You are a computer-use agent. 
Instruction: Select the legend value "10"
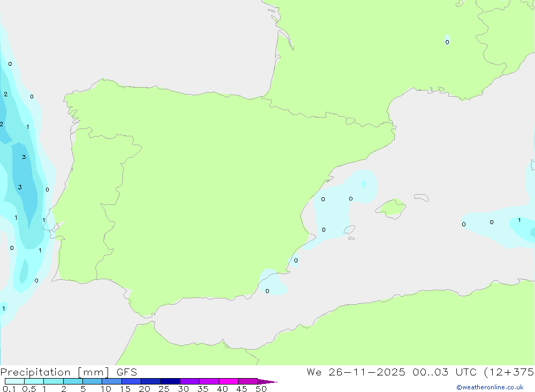pyautogui.click(x=106, y=389)
